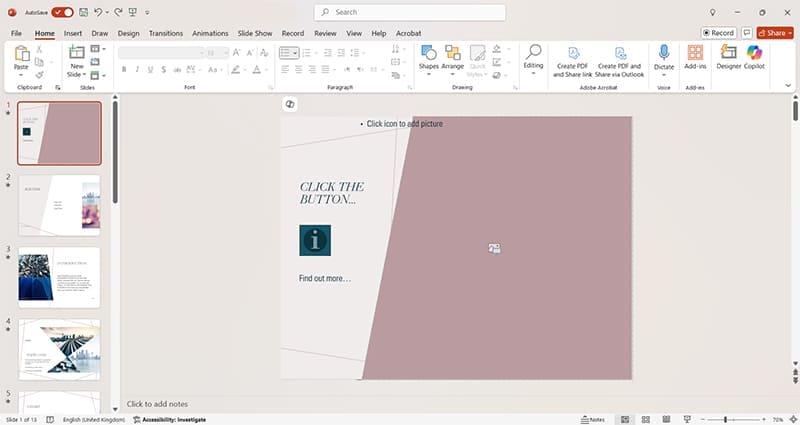
Task: Click the Undo arrow icon
Action: [x=99, y=12]
